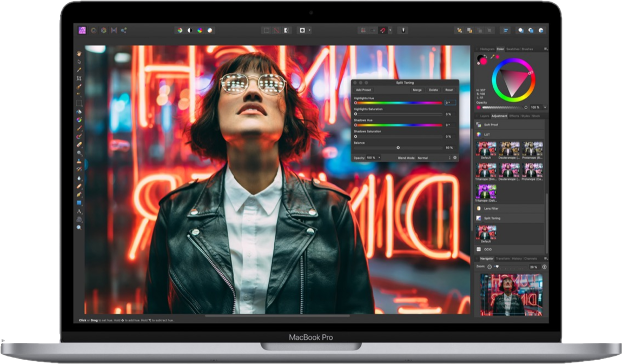Select the Deuteranope LUT preset thumbnail in first row

point(509,149)
